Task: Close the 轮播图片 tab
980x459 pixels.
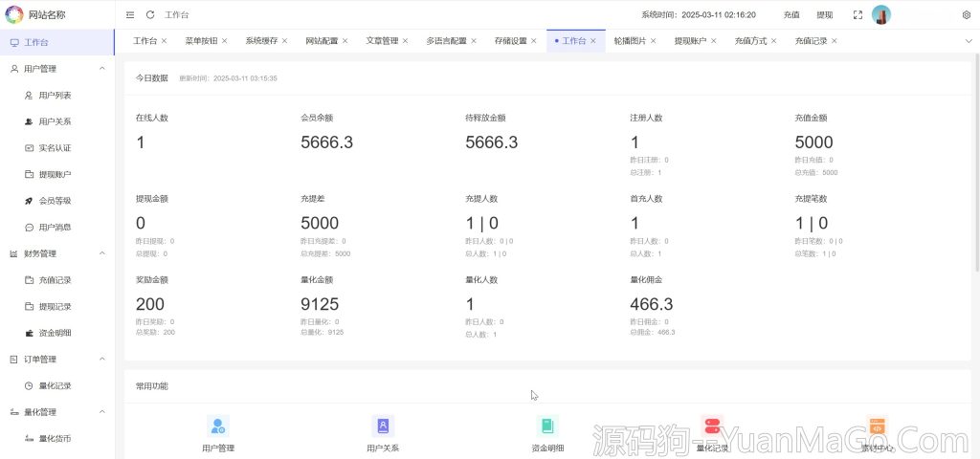Action: [653, 41]
